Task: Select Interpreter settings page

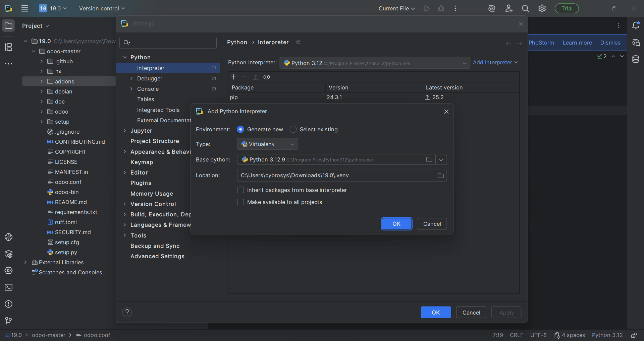Action: coord(168,68)
